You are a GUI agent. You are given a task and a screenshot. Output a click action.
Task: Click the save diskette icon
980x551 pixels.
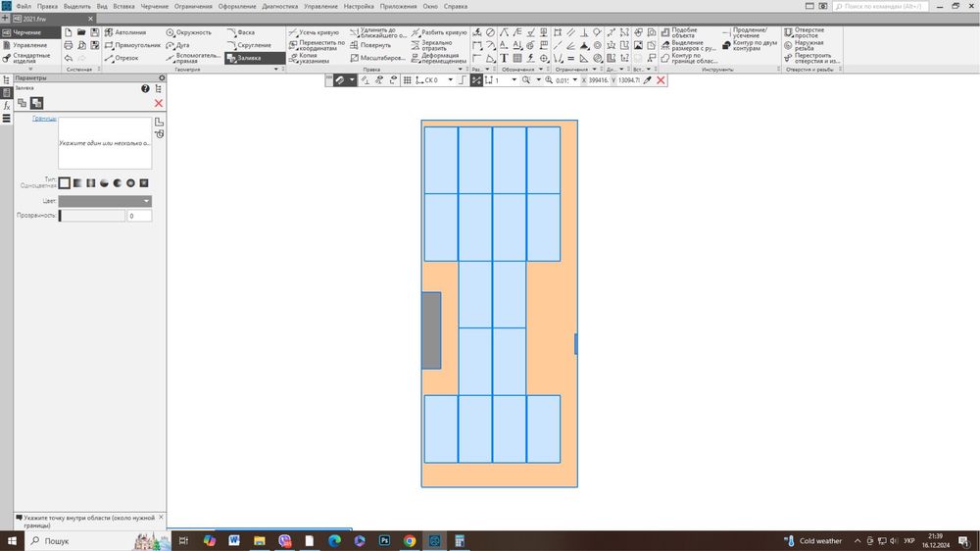click(x=94, y=32)
